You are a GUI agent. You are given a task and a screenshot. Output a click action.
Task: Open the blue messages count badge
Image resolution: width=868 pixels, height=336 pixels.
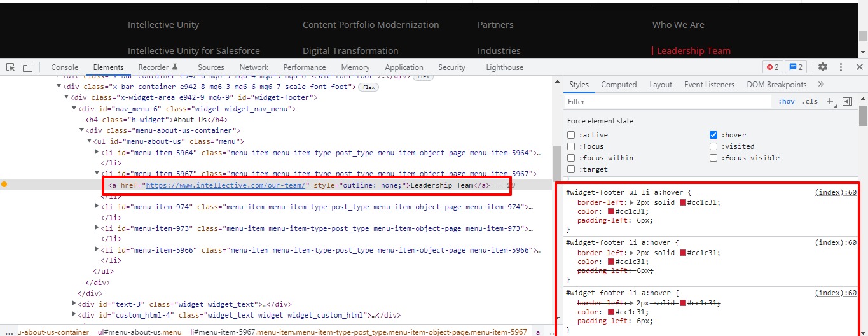point(795,67)
